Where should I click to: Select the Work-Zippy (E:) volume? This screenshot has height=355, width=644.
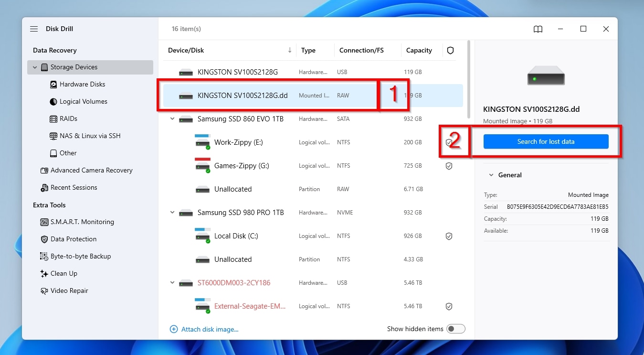click(313, 142)
